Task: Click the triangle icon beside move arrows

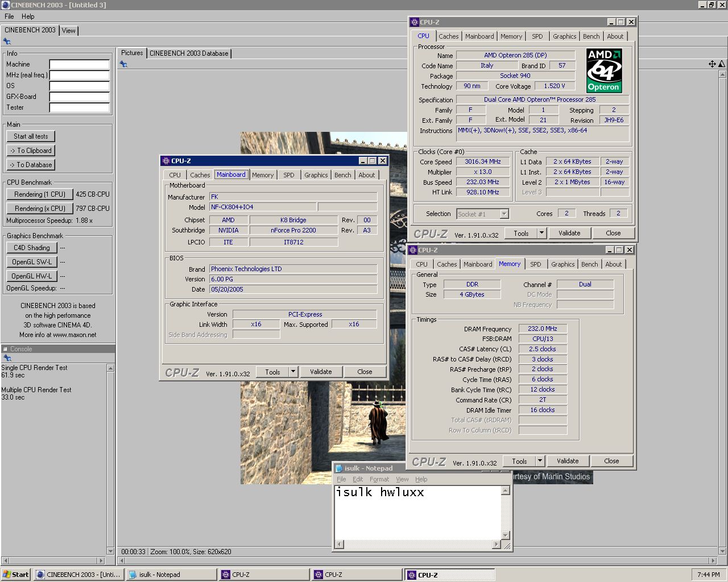Action: 722,64
